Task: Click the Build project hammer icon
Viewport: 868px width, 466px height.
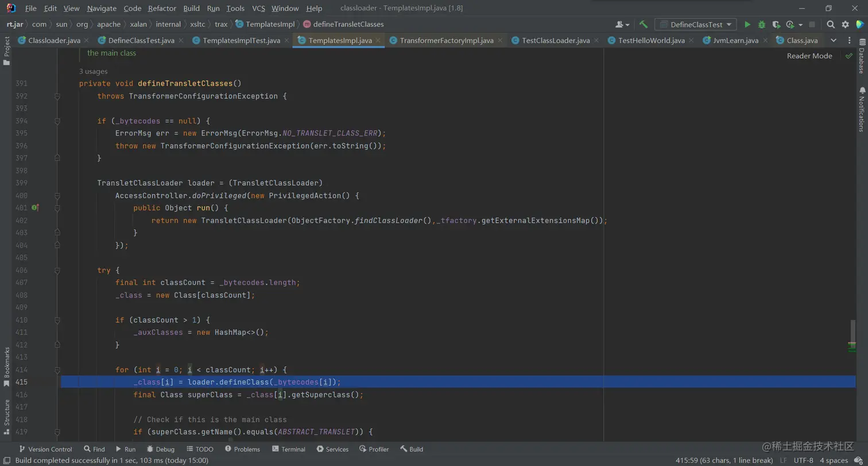Action: [644, 25]
